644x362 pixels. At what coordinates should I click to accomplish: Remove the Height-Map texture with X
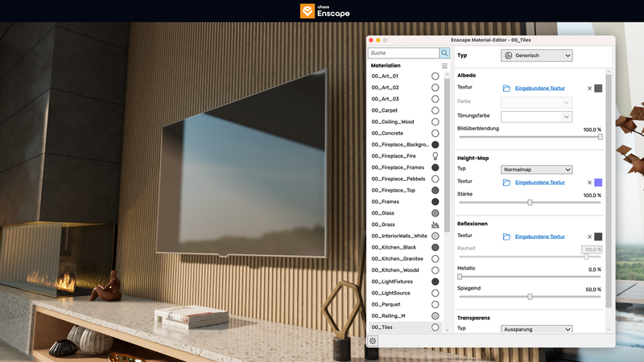[x=589, y=183]
